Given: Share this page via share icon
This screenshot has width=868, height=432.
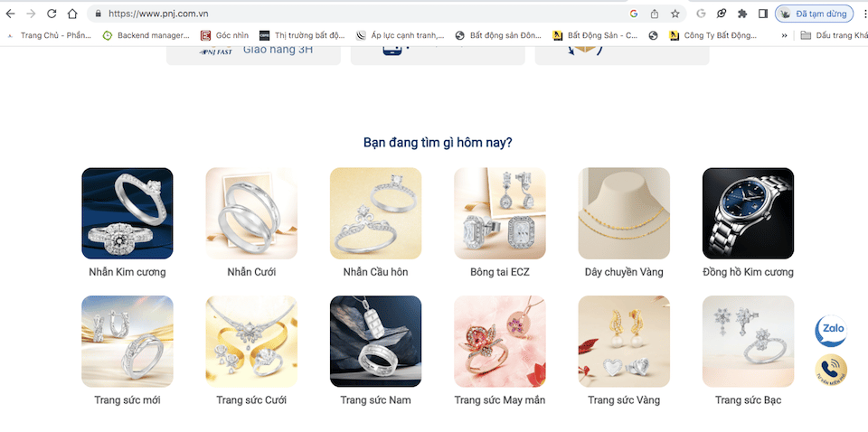Looking at the screenshot, I should [655, 14].
